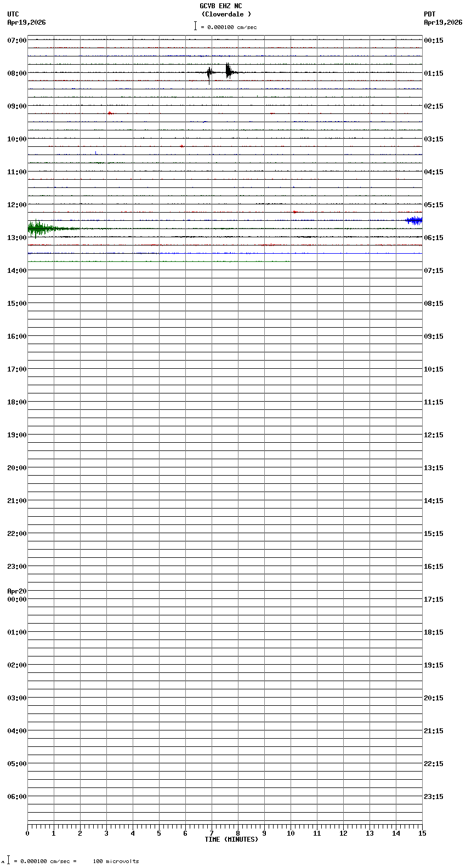Click the UTC timezone label
This screenshot has width=466, height=868.
[13, 14]
